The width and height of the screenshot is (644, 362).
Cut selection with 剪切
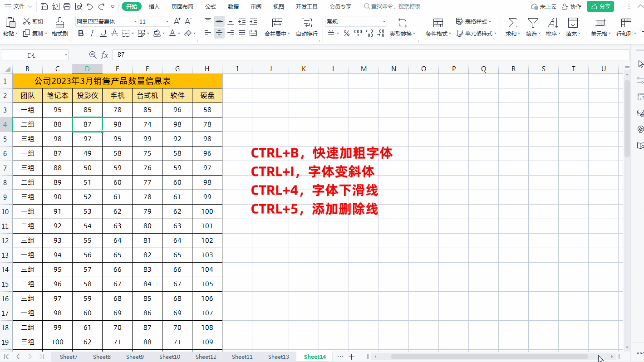pos(33,21)
